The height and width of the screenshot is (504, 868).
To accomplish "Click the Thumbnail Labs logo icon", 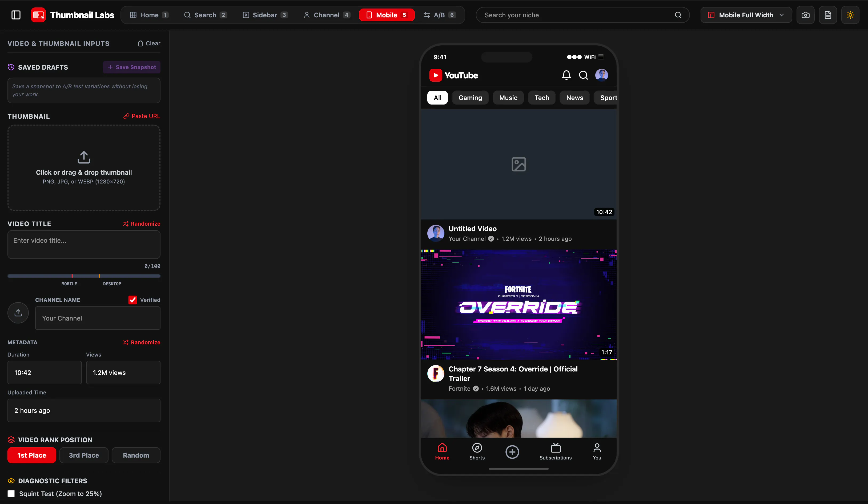I will click(x=38, y=15).
